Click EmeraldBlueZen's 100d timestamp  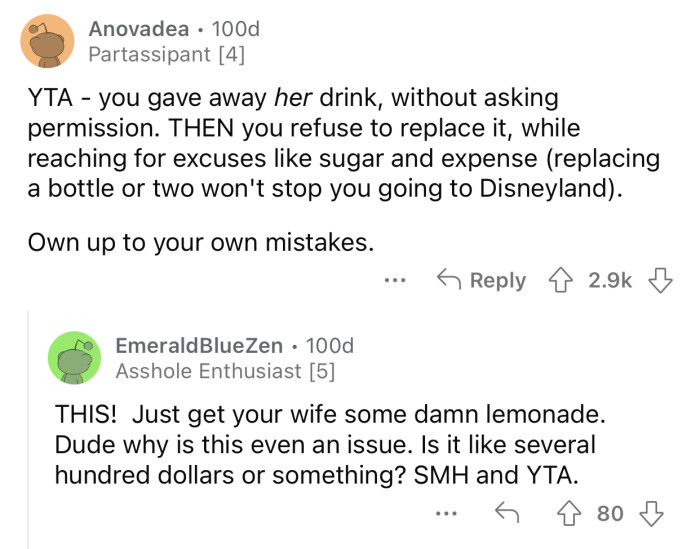[329, 346]
